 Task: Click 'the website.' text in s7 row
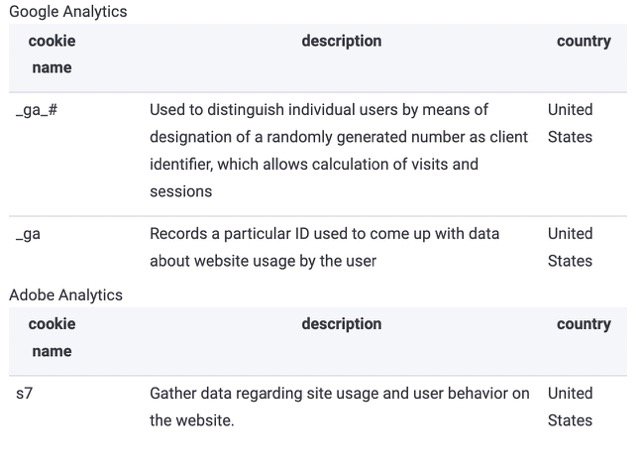tap(192, 421)
